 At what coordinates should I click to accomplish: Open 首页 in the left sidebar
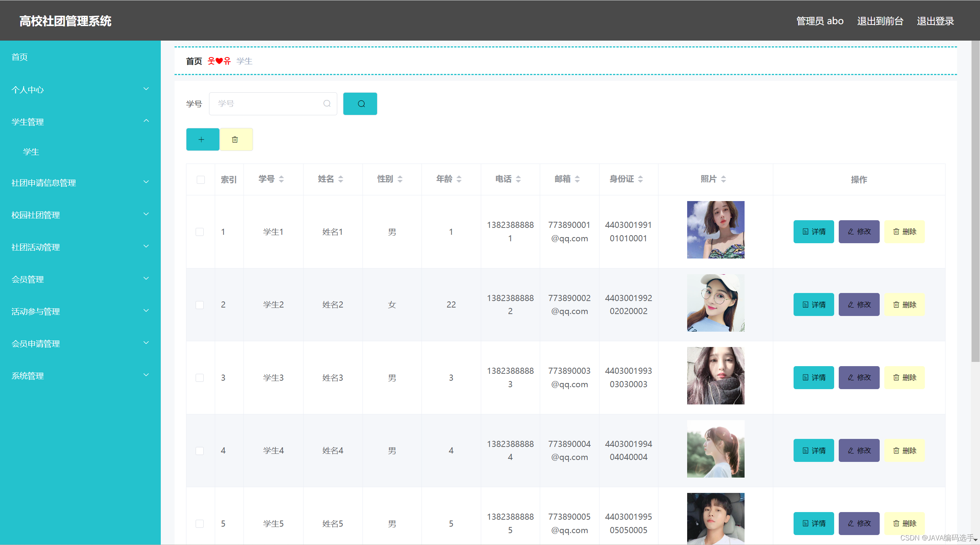20,57
